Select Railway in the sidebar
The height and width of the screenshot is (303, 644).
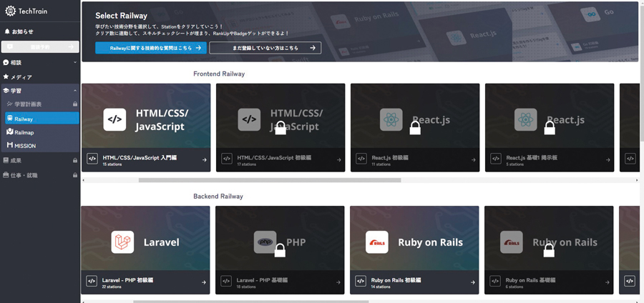[x=42, y=118]
